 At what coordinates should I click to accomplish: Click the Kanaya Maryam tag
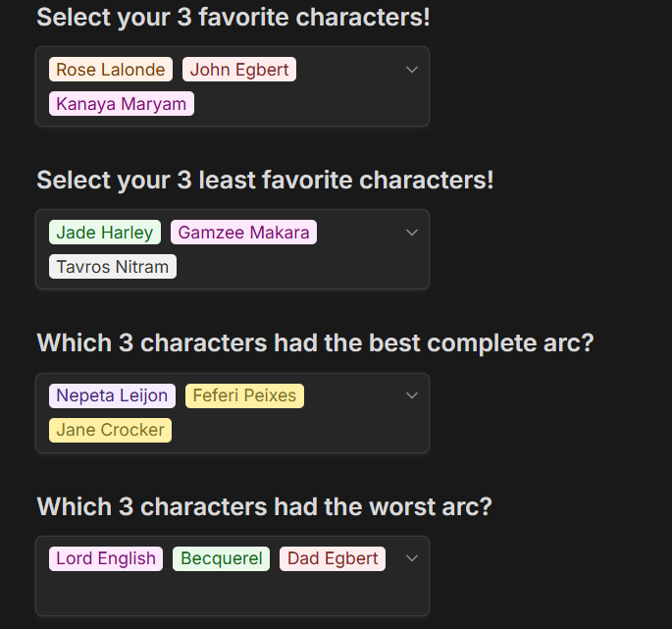coord(122,104)
